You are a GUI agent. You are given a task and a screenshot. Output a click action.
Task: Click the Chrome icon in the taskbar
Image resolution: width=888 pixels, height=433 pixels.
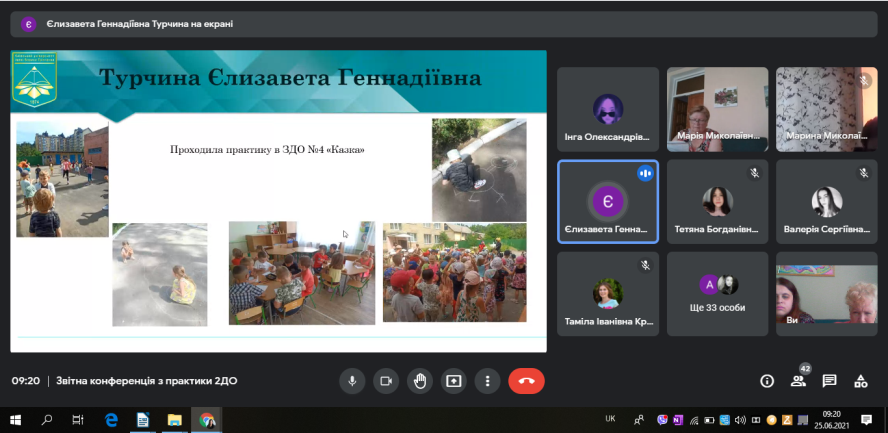(x=206, y=420)
